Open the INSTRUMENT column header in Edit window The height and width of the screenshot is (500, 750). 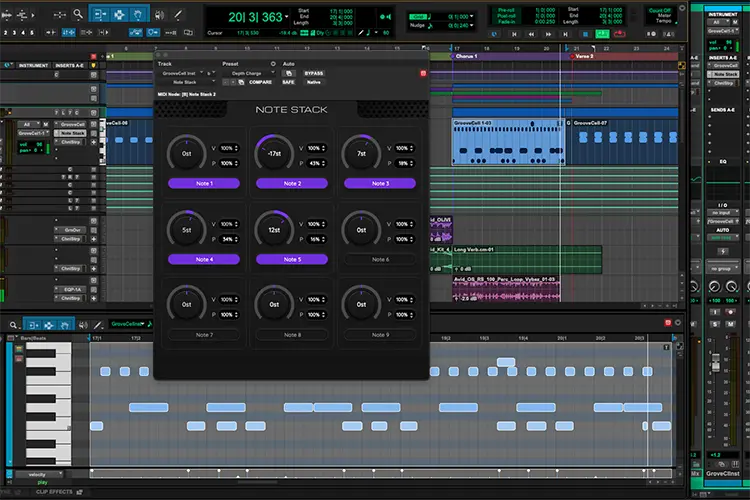tap(33, 66)
